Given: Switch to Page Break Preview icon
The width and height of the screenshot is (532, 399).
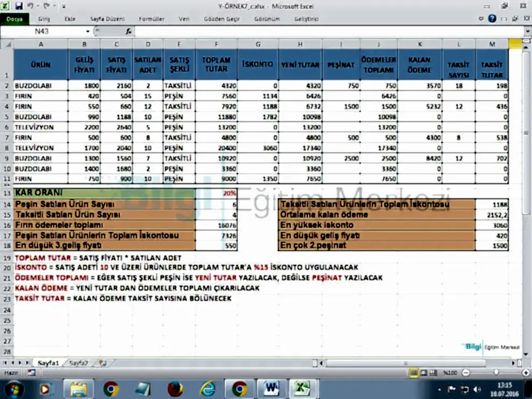Looking at the screenshot, I should tap(433, 373).
